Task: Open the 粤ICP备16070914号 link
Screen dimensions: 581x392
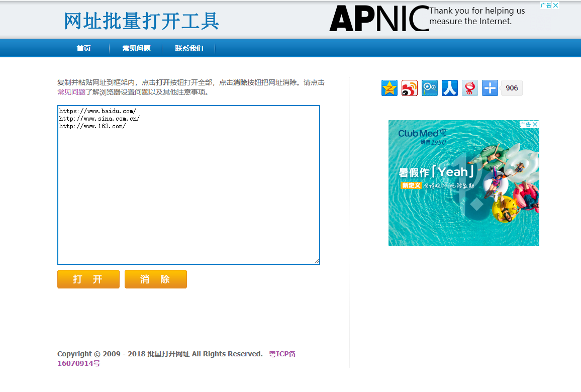Action: [176, 358]
